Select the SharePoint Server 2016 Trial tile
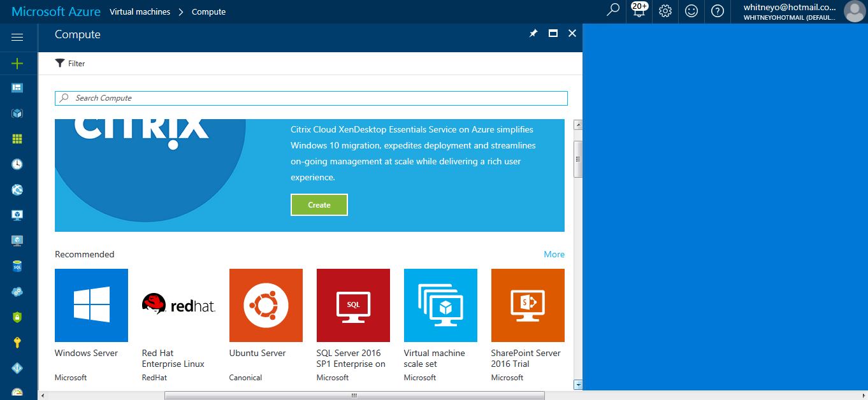Screen dimensions: 868x400 click(x=528, y=325)
